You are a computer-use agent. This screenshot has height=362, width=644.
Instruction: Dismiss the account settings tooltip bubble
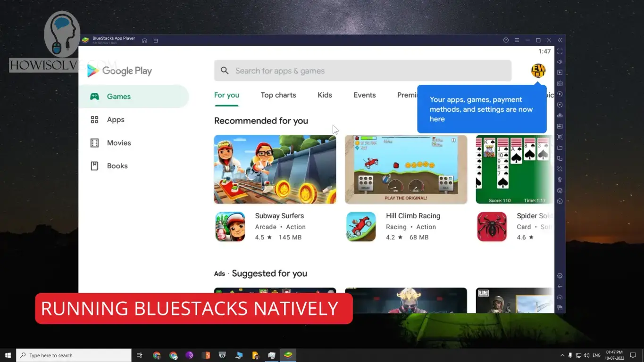pos(482,109)
